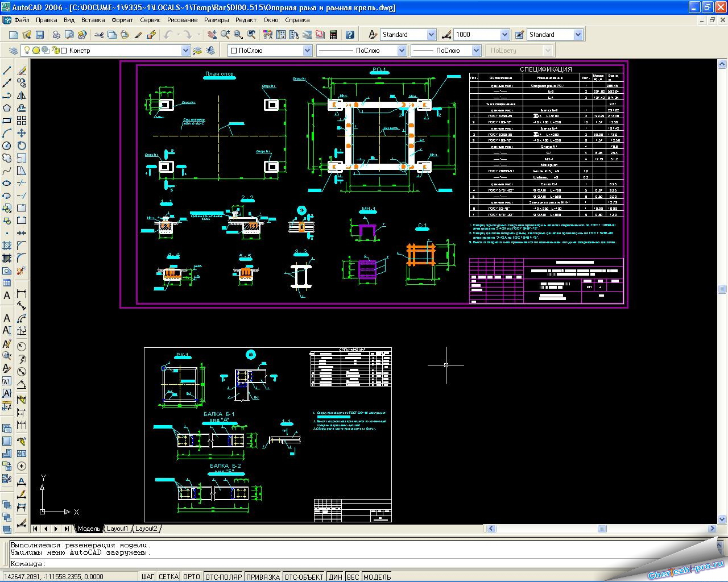Viewport: 728px width, 582px height.
Task: Open the ПоСлою color control dropdown
Action: (x=307, y=51)
